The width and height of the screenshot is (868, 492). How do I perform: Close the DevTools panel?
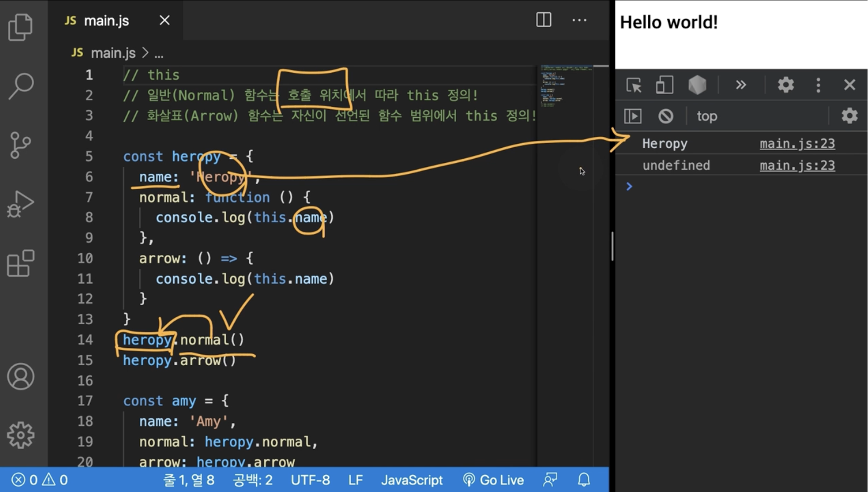(x=850, y=85)
